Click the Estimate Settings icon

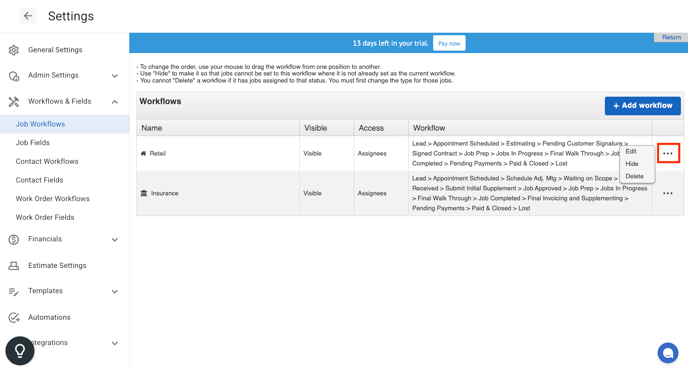pos(14,265)
